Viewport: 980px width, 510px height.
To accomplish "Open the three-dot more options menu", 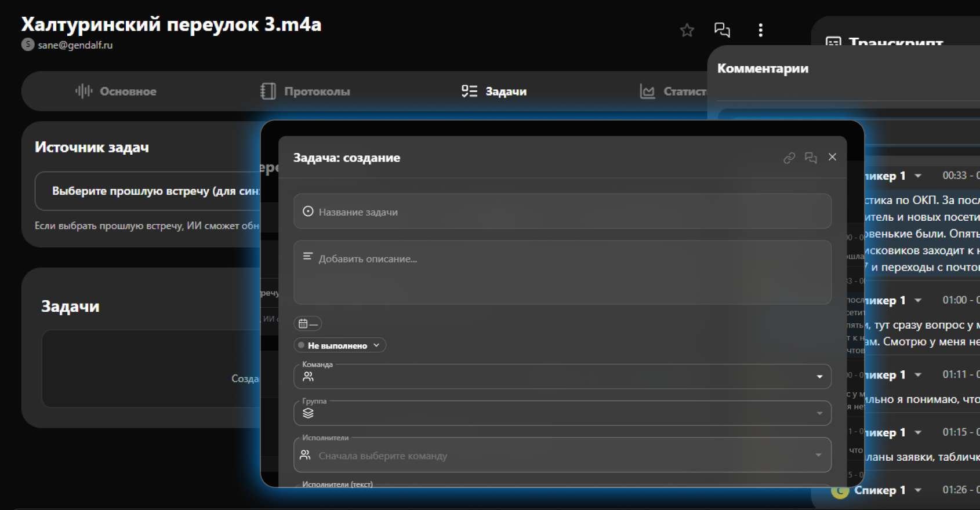I will point(760,30).
